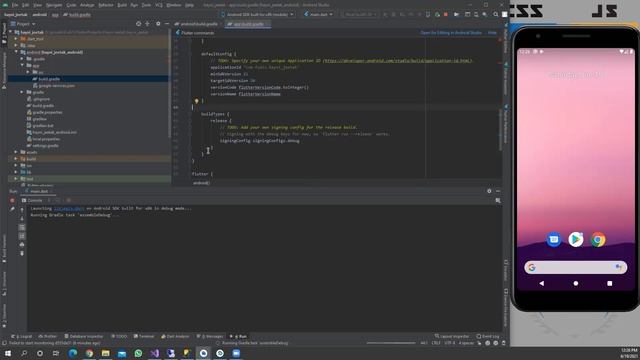Click the yellow lightbulb intention icon in the gutter
The height and width of the screenshot is (360, 640).
pos(196,101)
